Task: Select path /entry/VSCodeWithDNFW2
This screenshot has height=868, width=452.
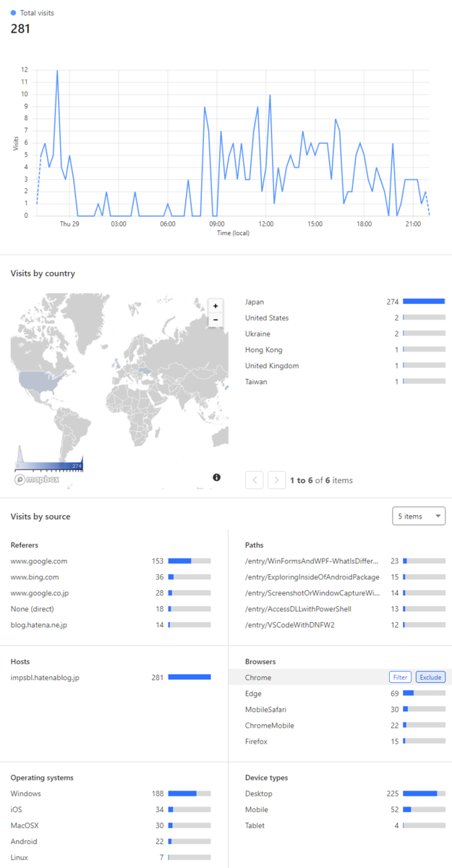Action: (x=345, y=625)
